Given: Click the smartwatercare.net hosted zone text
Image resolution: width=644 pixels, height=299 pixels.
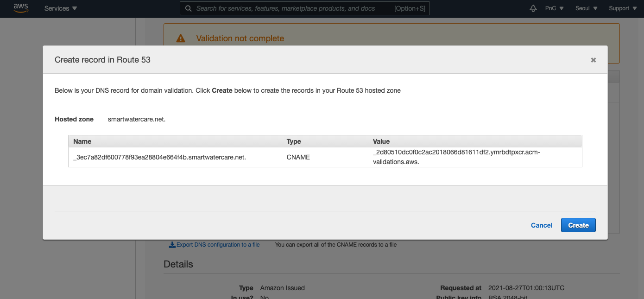Looking at the screenshot, I should pos(137,119).
